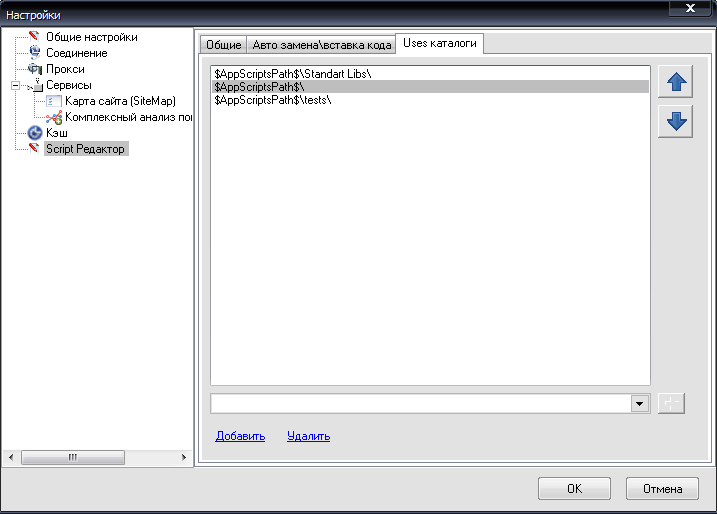Click the Общие настройки tree icon

(x=34, y=37)
